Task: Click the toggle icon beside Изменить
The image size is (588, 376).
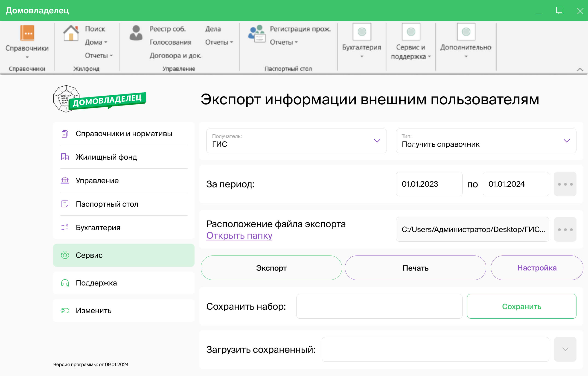Action: (65, 311)
